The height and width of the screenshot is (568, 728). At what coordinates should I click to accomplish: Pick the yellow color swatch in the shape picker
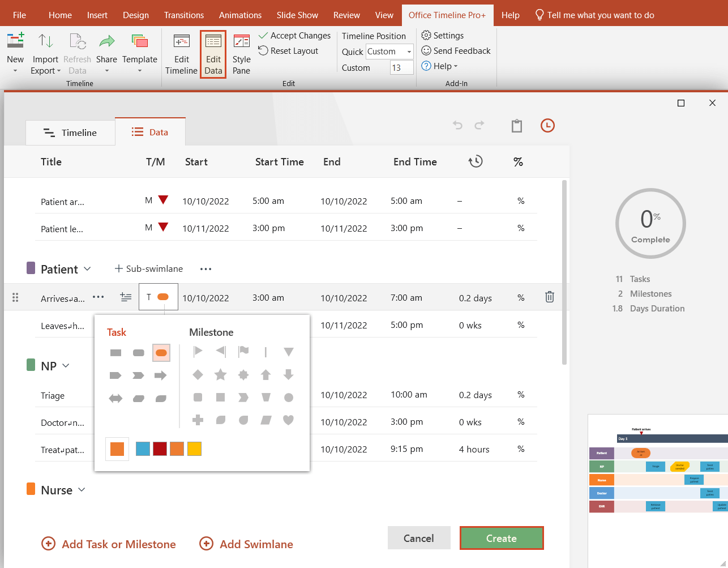194,448
